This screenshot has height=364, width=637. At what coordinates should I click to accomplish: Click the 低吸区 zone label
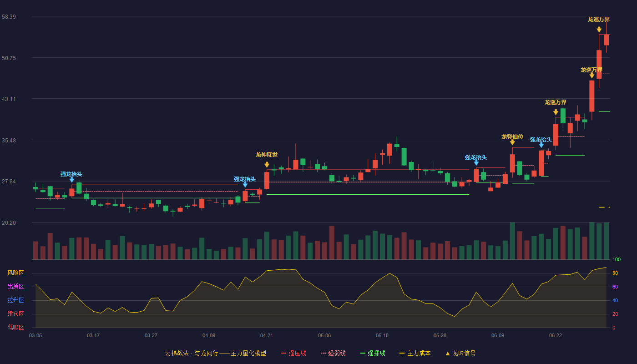[15, 327]
